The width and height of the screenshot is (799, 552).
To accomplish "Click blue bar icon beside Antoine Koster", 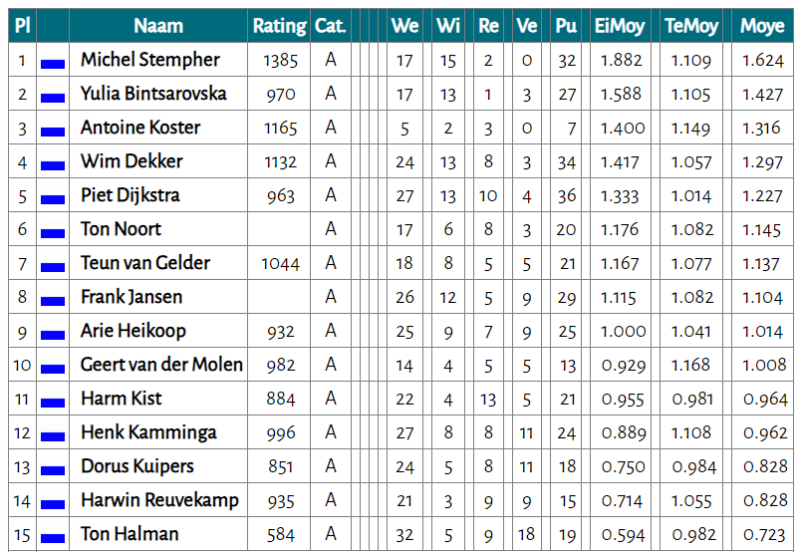I will tap(53, 132).
